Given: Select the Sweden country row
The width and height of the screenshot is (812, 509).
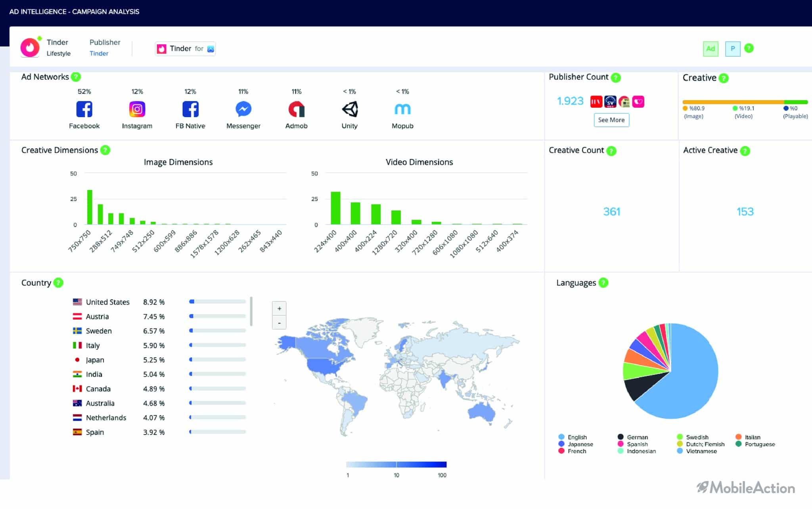Looking at the screenshot, I should (159, 331).
